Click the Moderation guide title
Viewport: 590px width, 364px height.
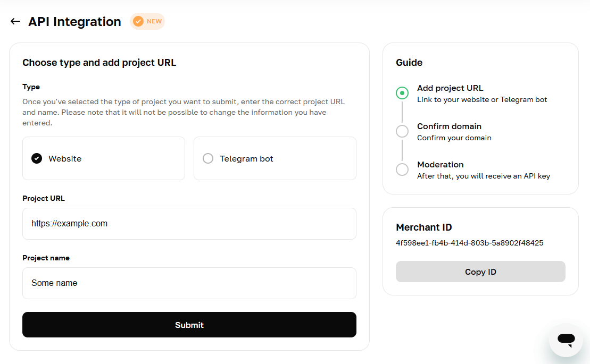tap(441, 165)
